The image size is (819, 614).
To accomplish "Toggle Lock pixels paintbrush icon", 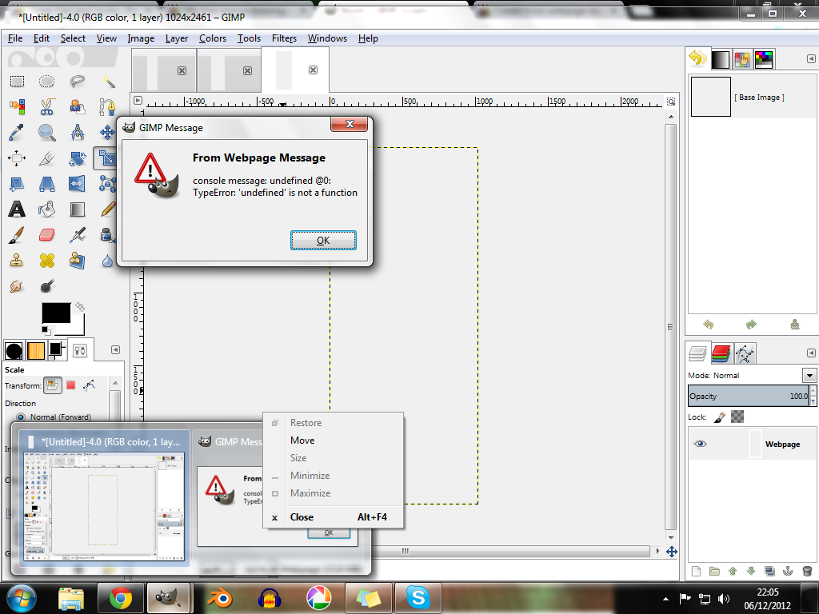I will (719, 417).
